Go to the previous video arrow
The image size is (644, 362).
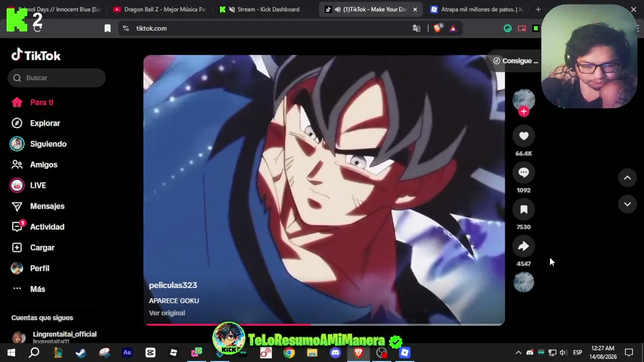point(627,177)
